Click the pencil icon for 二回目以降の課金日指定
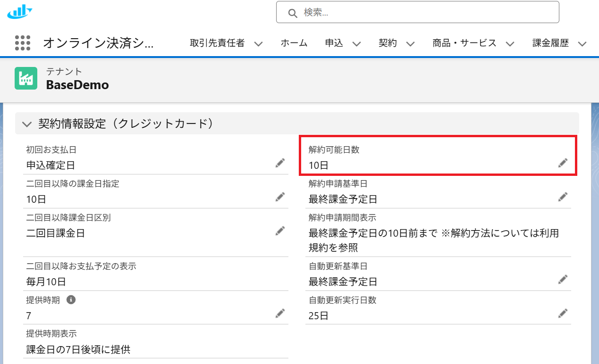This screenshot has width=599, height=364. pos(280,197)
